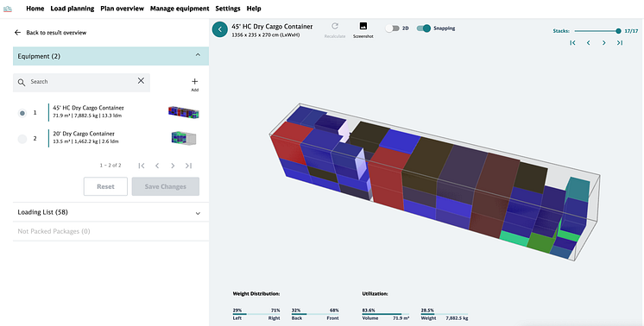Screen dimensions: 644x326
Task: Click last page icon in equipment pagination
Action: pyautogui.click(x=188, y=166)
